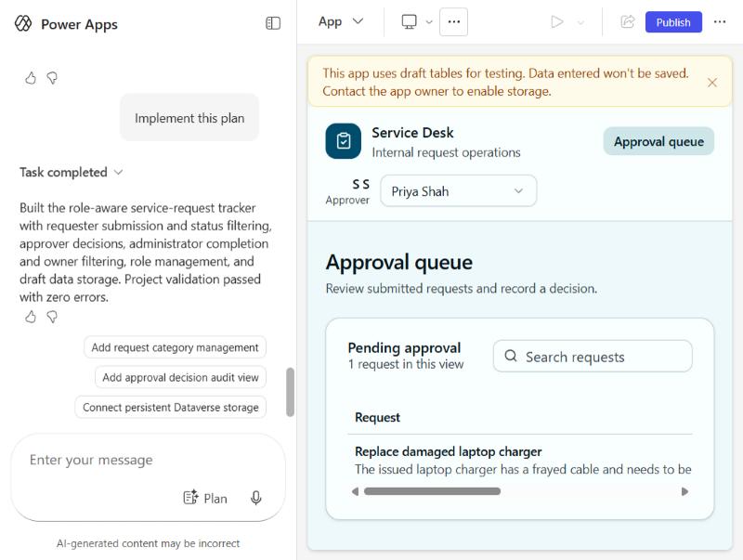Click the microphone voice input icon

(x=256, y=498)
